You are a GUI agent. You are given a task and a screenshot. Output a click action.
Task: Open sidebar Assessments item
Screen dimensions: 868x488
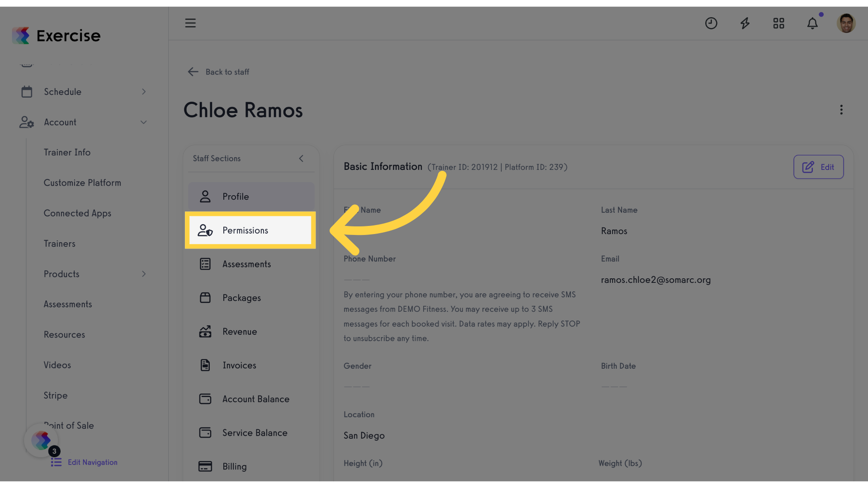[68, 304]
